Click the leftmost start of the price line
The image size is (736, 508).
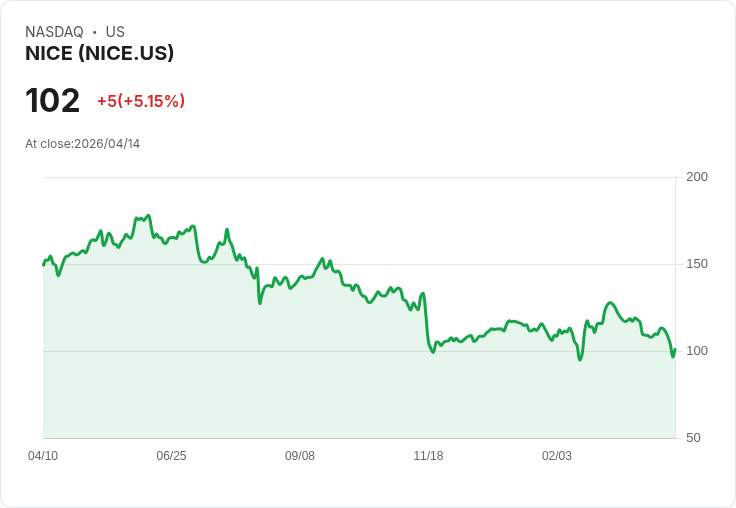click(44, 264)
